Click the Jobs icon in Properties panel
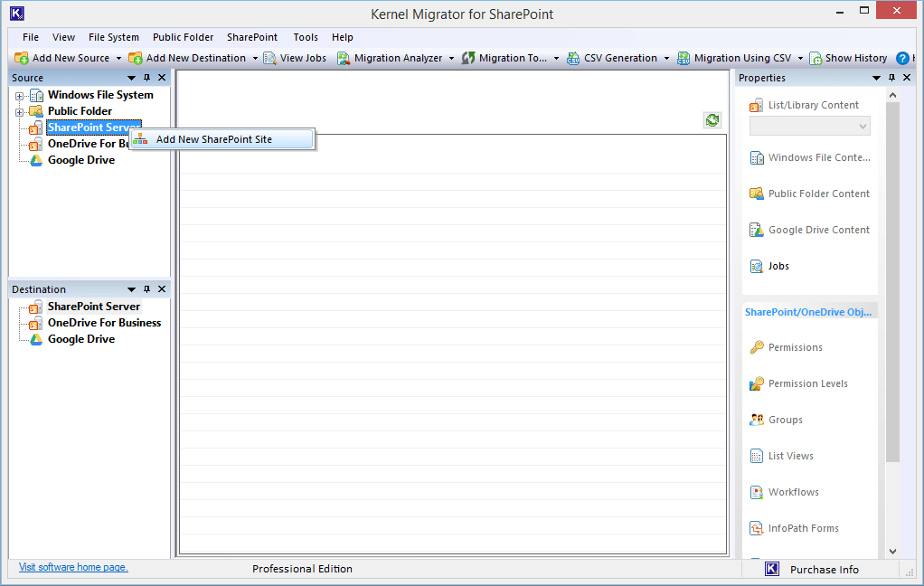Viewport: 924px width, 586px height. click(x=756, y=267)
